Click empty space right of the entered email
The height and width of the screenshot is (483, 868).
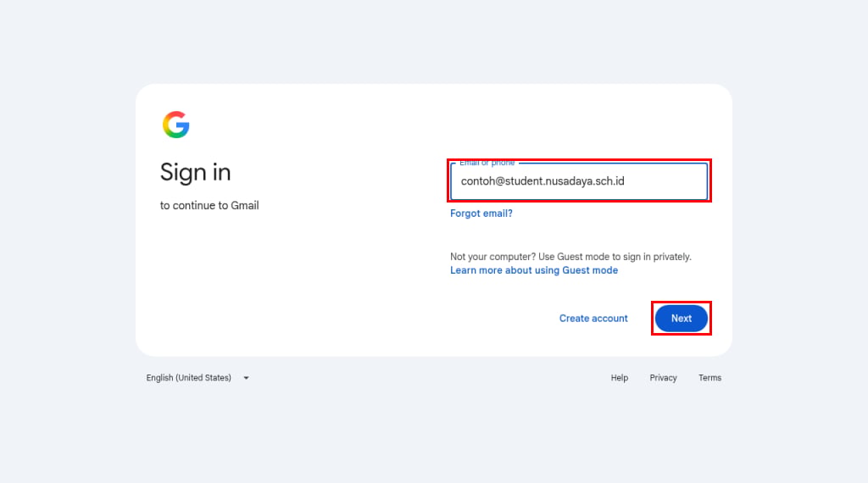pyautogui.click(x=665, y=181)
